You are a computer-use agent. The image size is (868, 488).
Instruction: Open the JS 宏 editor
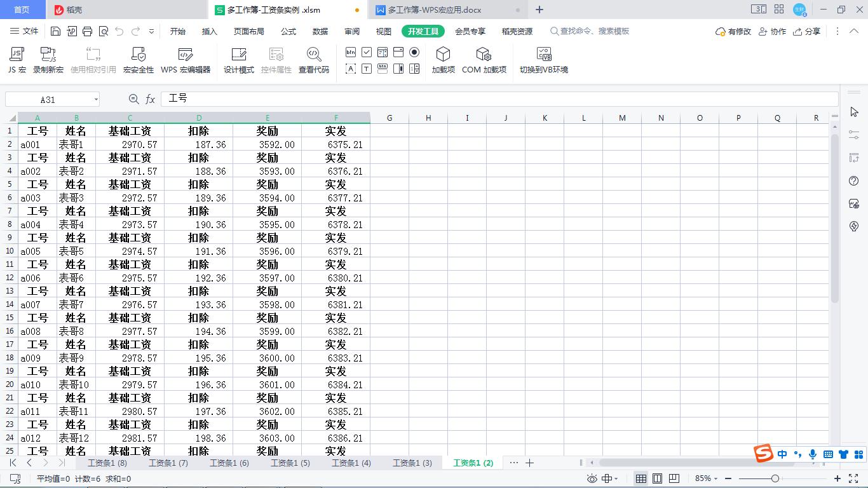point(16,59)
